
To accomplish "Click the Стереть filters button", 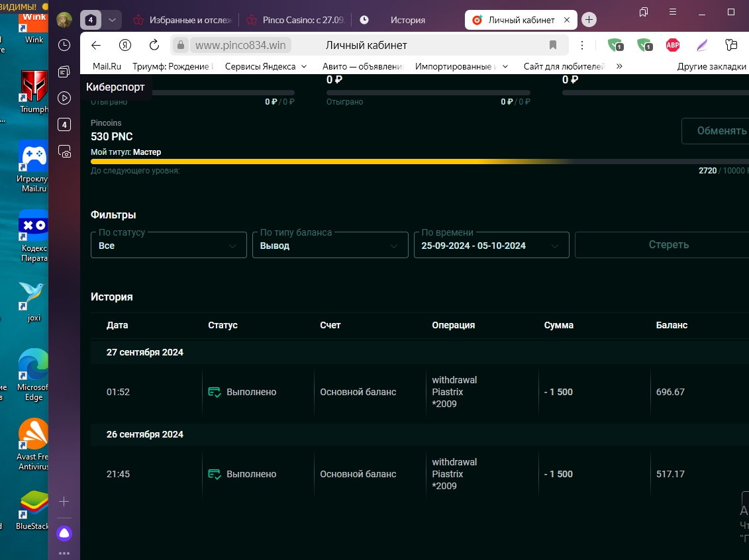I will pos(662,245).
